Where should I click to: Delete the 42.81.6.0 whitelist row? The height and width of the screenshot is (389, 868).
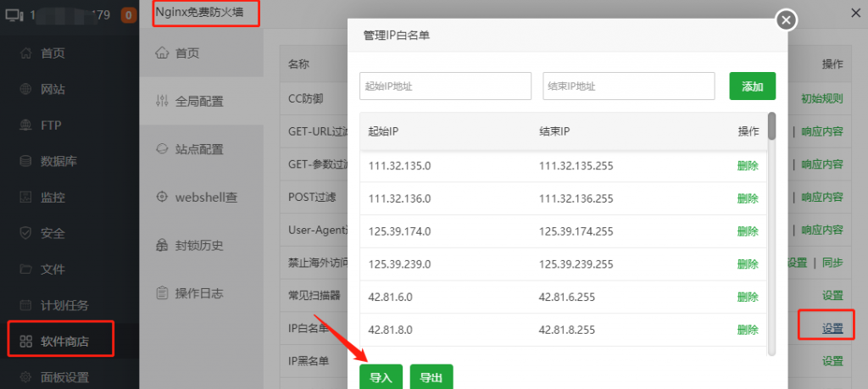748,297
